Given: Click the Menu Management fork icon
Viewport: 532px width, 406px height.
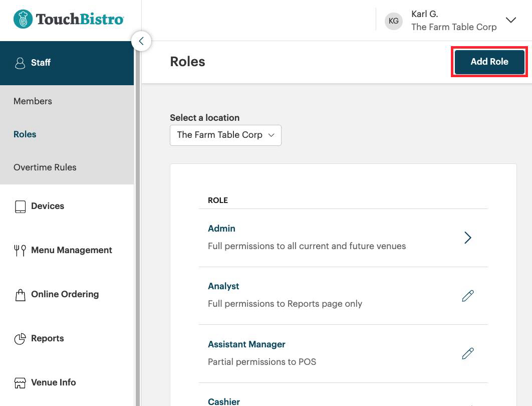Looking at the screenshot, I should pyautogui.click(x=20, y=250).
